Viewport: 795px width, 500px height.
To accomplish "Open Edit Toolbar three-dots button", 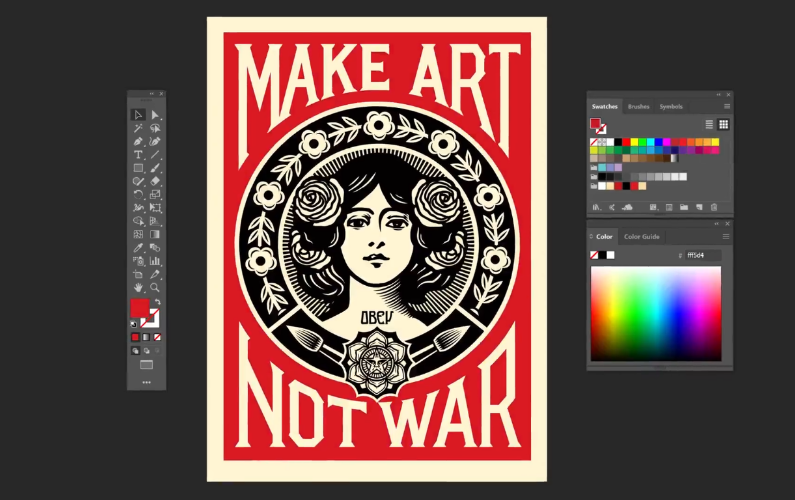I will click(x=147, y=382).
